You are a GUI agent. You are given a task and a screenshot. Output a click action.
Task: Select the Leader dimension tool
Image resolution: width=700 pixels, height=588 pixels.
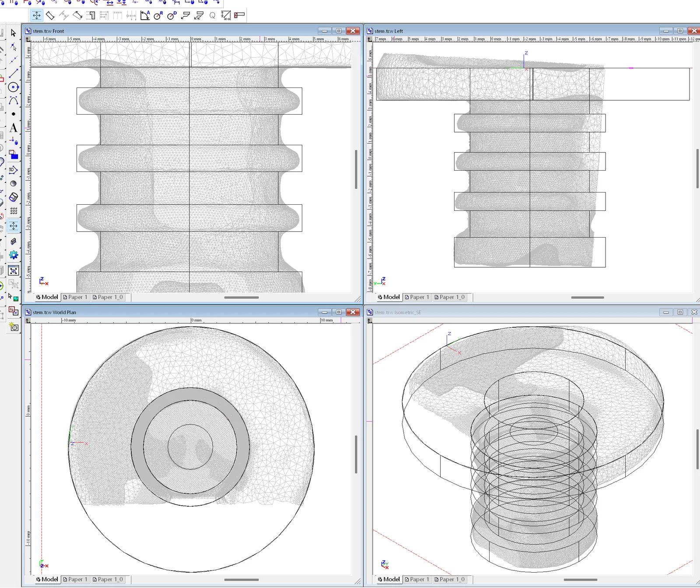tap(185, 15)
